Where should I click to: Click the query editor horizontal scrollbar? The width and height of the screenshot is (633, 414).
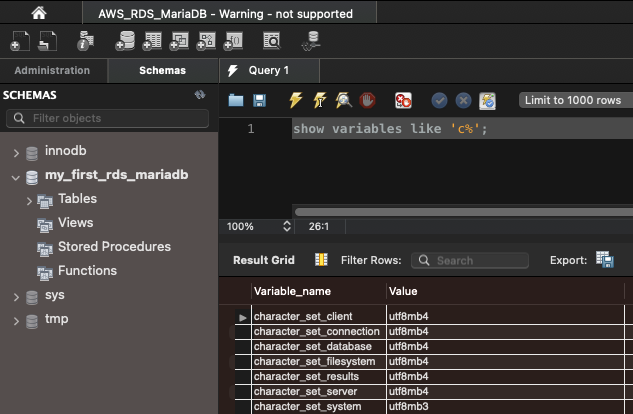click(x=463, y=212)
